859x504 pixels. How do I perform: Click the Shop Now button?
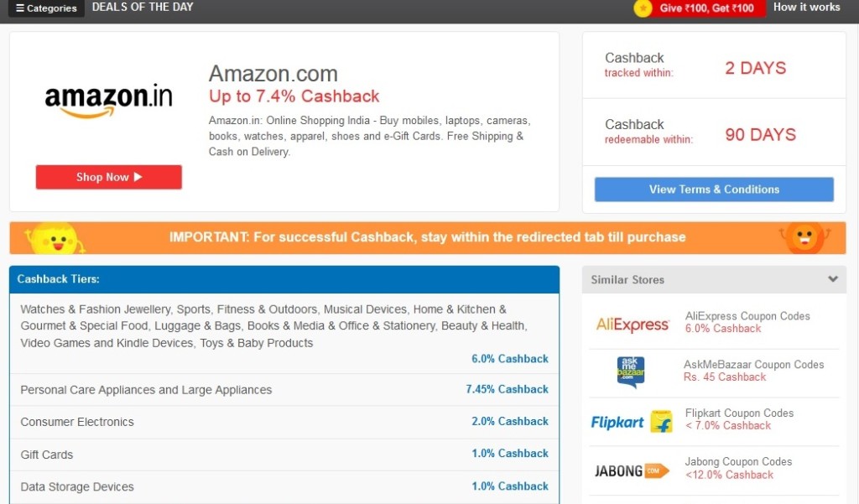[108, 177]
